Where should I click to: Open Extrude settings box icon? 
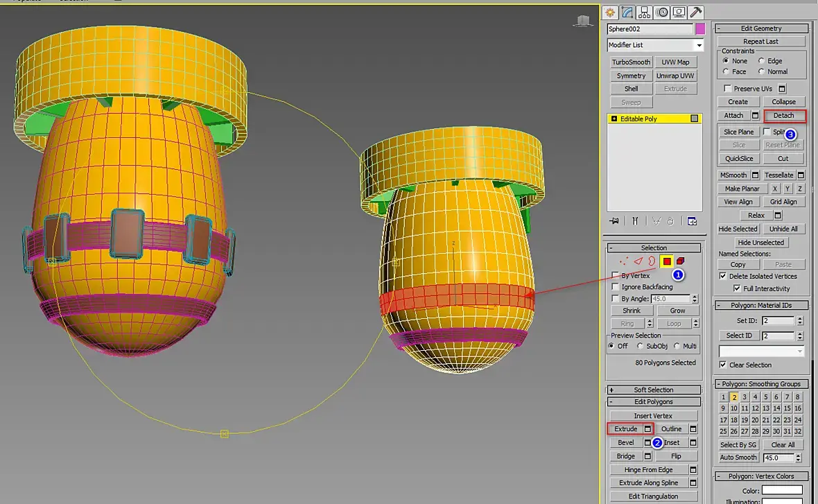(648, 429)
